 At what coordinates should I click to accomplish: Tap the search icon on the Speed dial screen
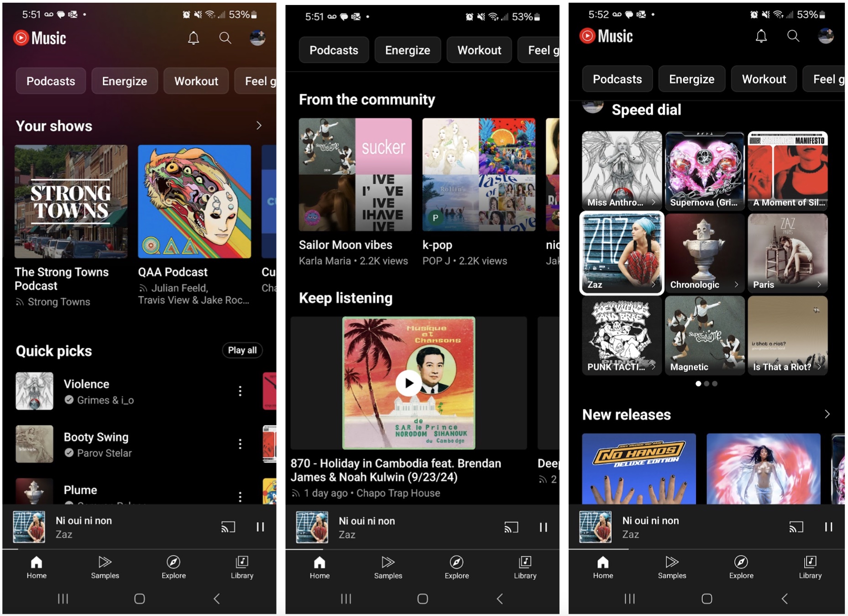point(793,36)
